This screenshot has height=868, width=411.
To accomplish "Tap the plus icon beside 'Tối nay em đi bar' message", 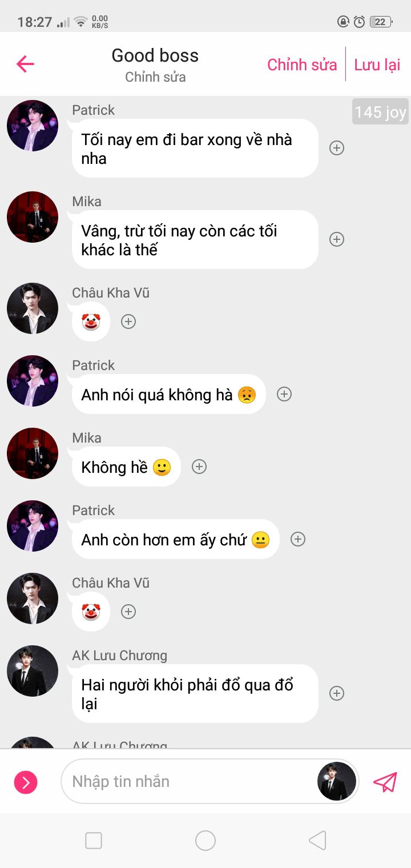I will pos(337,148).
